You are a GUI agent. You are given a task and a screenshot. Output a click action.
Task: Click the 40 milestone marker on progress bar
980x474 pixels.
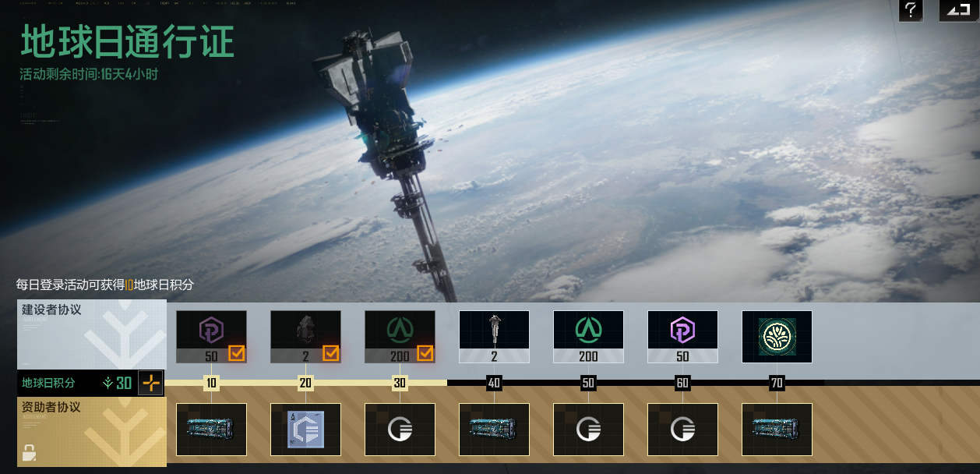[494, 383]
